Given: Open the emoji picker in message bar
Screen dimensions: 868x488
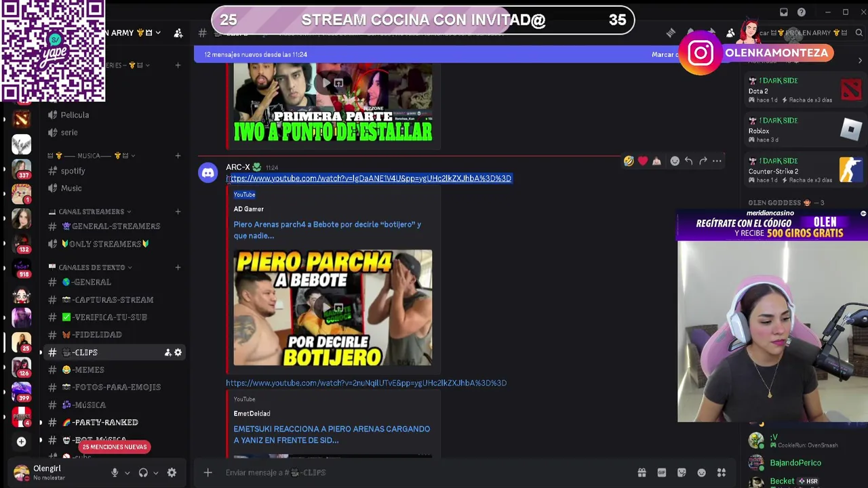Looking at the screenshot, I should (702, 472).
